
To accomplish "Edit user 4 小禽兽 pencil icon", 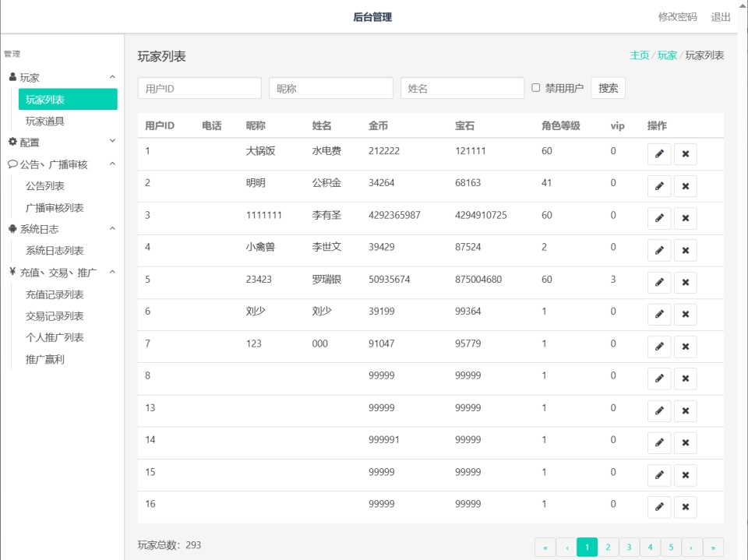I will 659,250.
